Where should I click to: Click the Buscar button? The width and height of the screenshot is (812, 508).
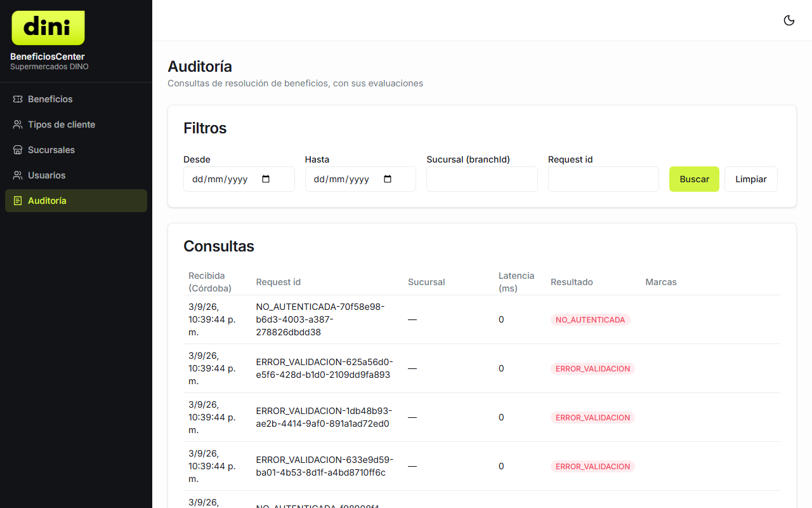694,179
